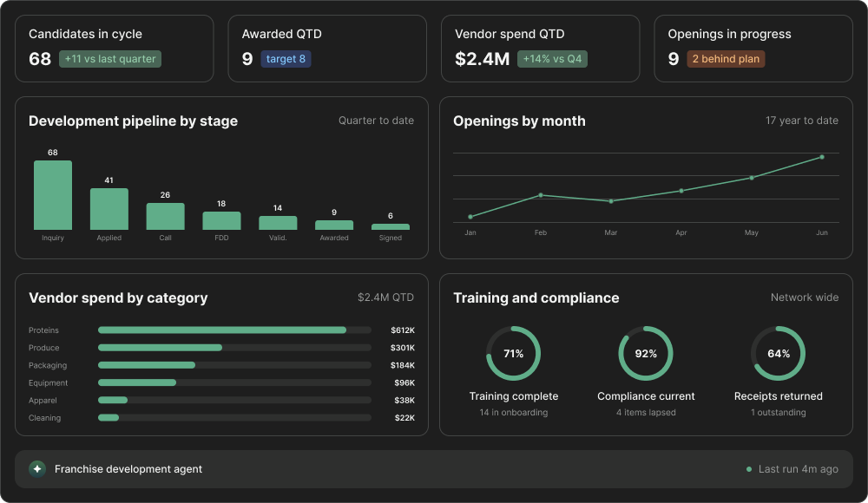Select the Valid. bar showing 14

tap(278, 223)
